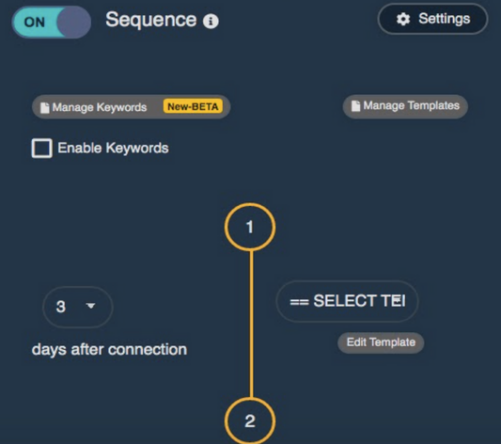Viewport: 501px width, 444px height.
Task: Tick the Enable Keywords checkbox
Action: [42, 148]
